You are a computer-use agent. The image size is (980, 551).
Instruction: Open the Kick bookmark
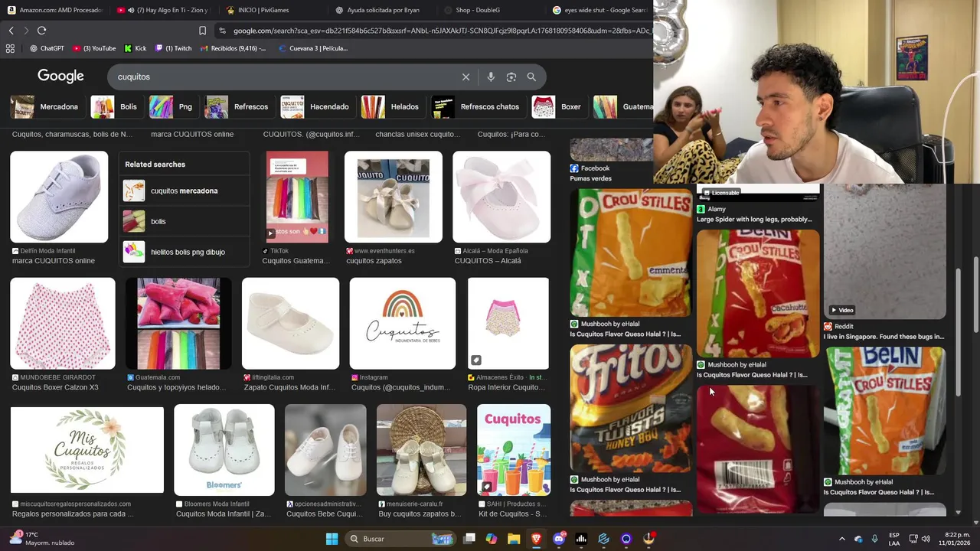click(x=135, y=48)
